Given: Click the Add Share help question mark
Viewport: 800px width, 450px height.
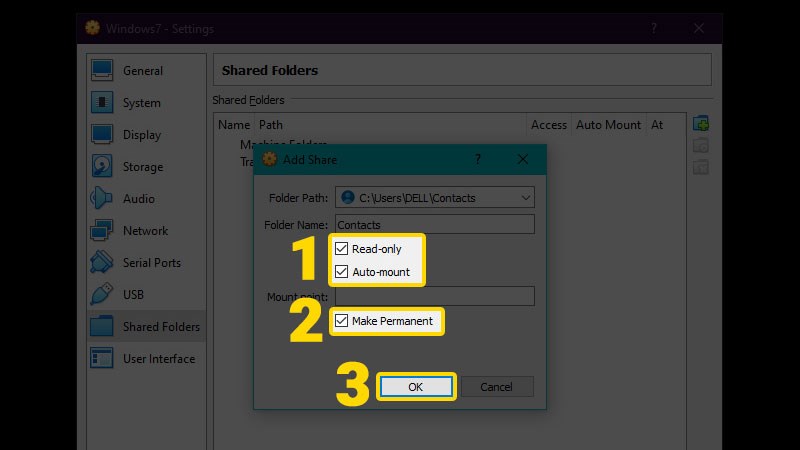Looking at the screenshot, I should click(478, 159).
